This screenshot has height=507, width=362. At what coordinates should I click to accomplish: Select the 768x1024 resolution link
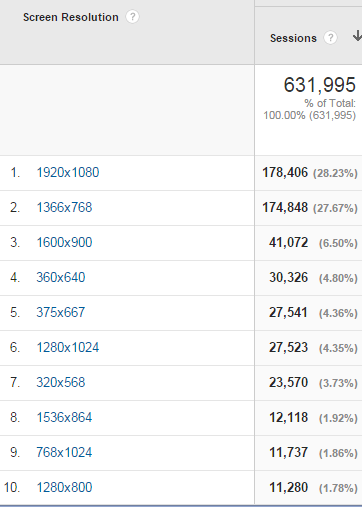pos(64,452)
